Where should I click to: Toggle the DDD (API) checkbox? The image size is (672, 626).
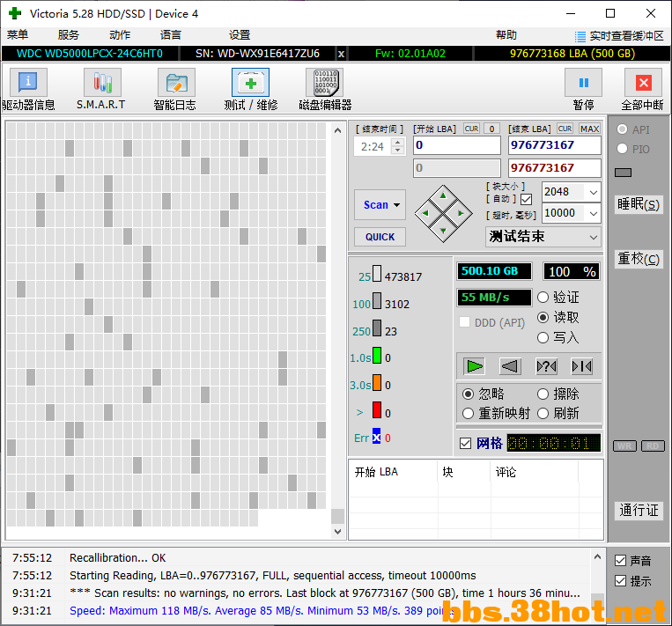(x=464, y=321)
